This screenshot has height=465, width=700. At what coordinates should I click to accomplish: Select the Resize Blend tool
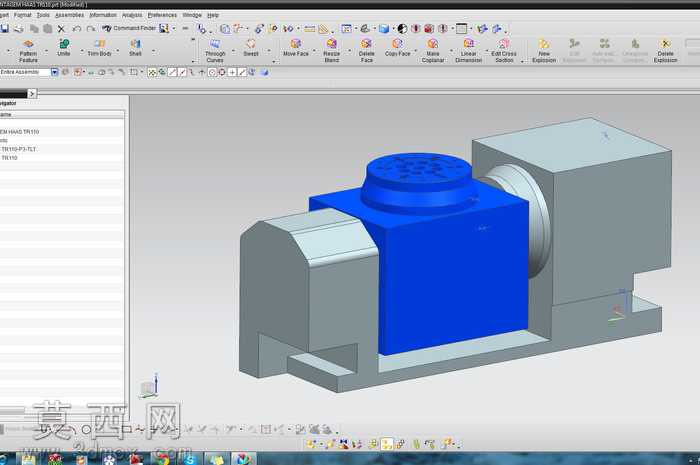tap(331, 51)
